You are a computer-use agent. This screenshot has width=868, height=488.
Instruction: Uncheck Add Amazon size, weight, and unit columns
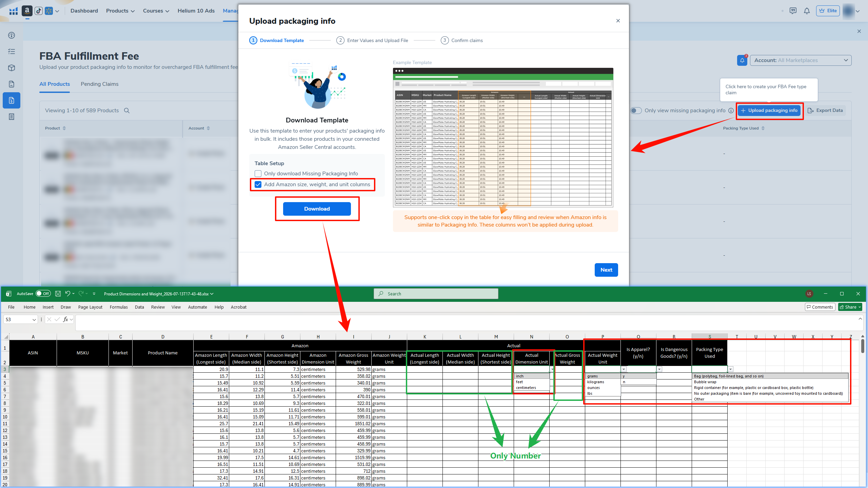(x=258, y=184)
